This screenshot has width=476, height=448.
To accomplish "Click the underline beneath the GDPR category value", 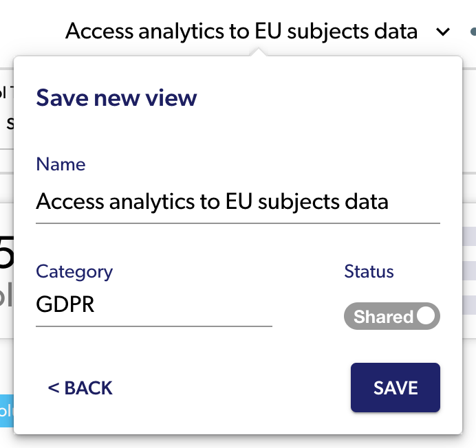I will pyautogui.click(x=153, y=326).
